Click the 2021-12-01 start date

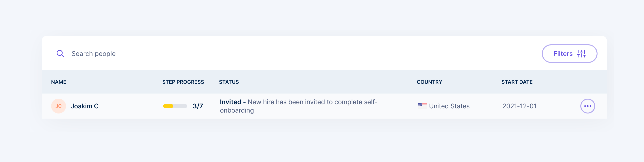point(519,106)
